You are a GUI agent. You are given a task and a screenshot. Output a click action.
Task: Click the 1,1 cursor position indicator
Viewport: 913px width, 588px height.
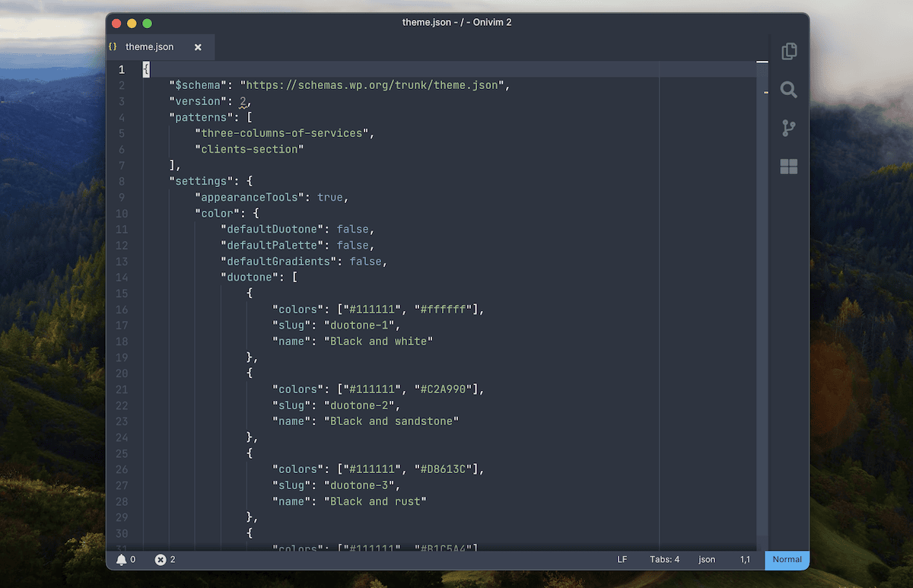click(745, 559)
